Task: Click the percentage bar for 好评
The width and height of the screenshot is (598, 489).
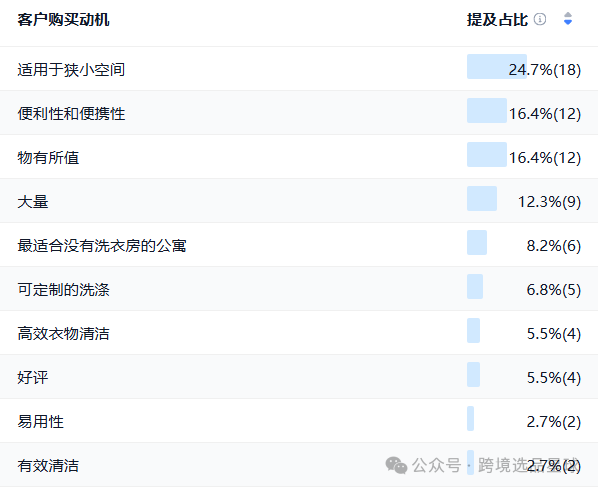Action: tap(473, 375)
